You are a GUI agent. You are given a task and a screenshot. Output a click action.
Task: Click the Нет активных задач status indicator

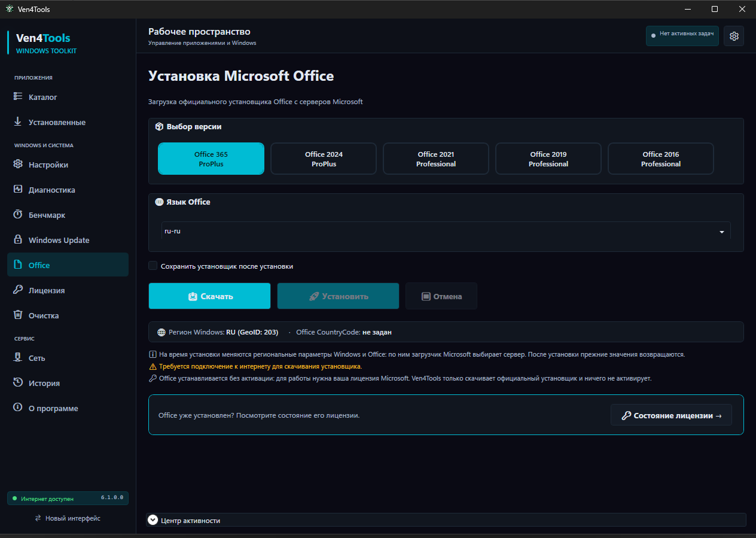click(682, 36)
